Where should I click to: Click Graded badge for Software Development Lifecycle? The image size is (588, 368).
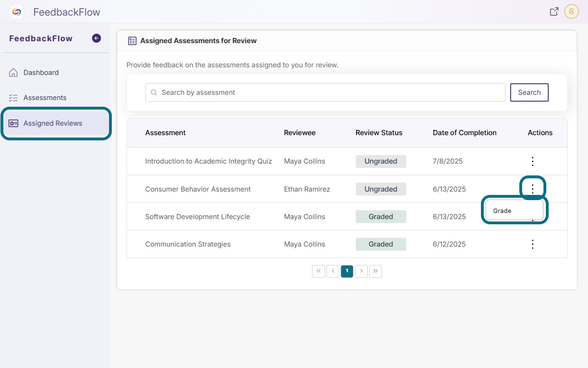click(x=381, y=217)
